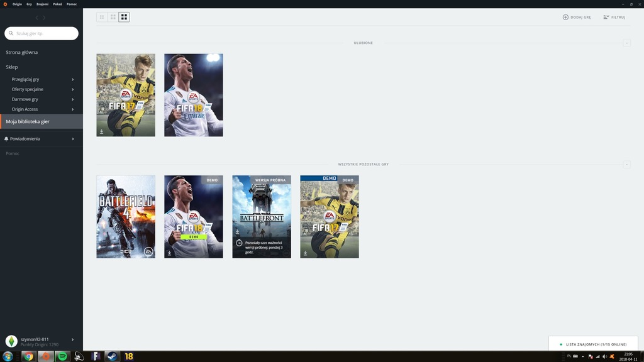644x362 pixels.
Task: Open Sklep in the sidebar
Action: [x=11, y=67]
